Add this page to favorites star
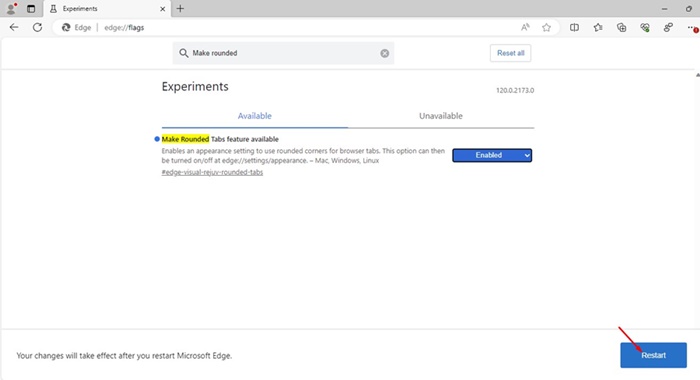This screenshot has height=380, width=700. pos(546,28)
